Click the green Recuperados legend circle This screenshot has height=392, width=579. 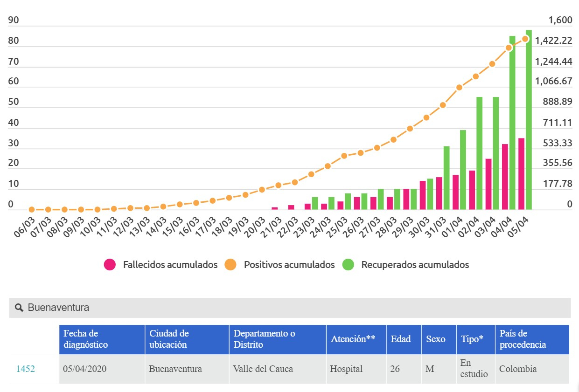[348, 265]
